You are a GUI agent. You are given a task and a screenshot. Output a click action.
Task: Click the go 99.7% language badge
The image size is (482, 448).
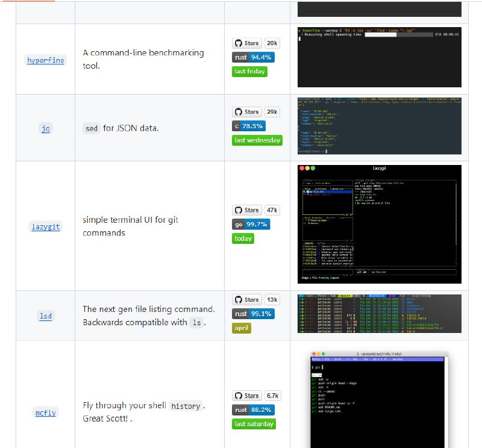[251, 224]
